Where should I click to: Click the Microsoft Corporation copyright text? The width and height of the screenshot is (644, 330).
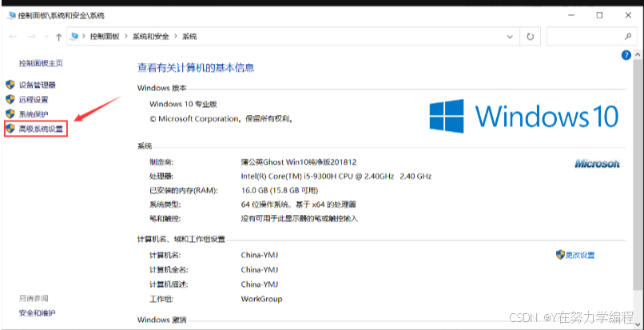221,119
